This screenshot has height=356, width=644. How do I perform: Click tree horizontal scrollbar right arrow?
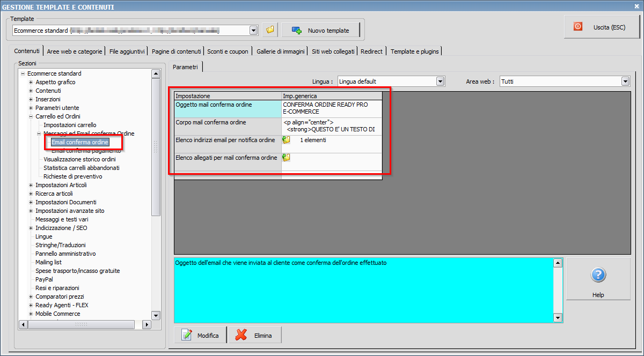[x=147, y=324]
